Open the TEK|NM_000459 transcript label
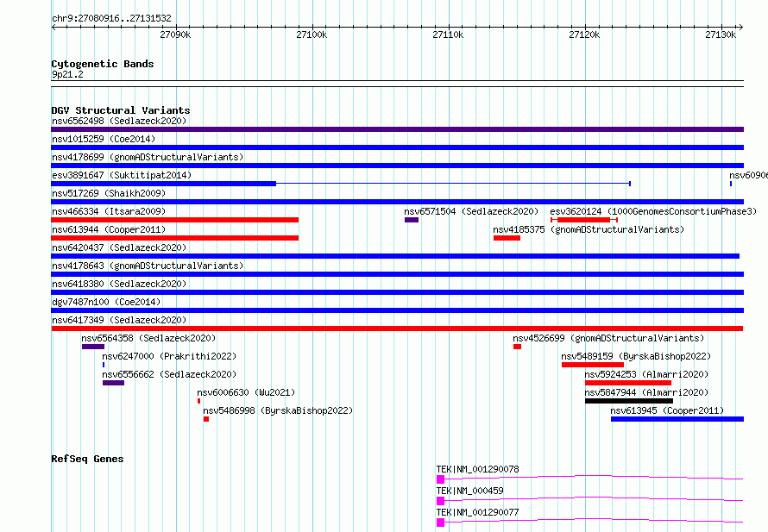 tap(469, 491)
